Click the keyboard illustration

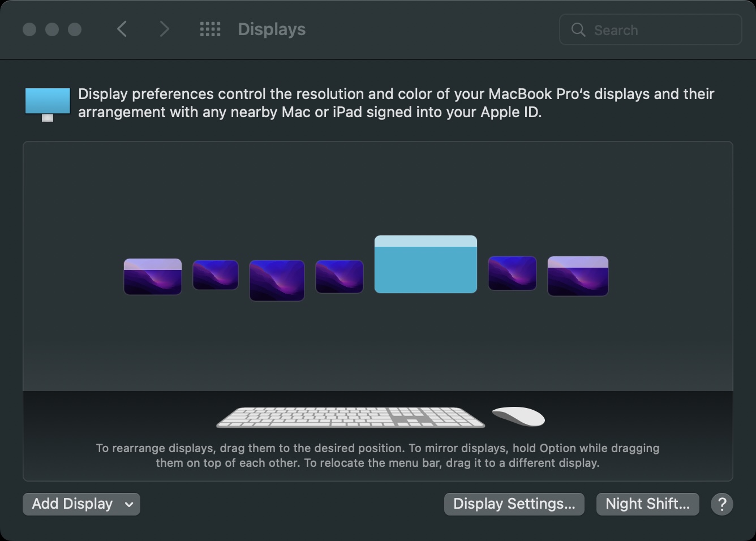point(350,418)
